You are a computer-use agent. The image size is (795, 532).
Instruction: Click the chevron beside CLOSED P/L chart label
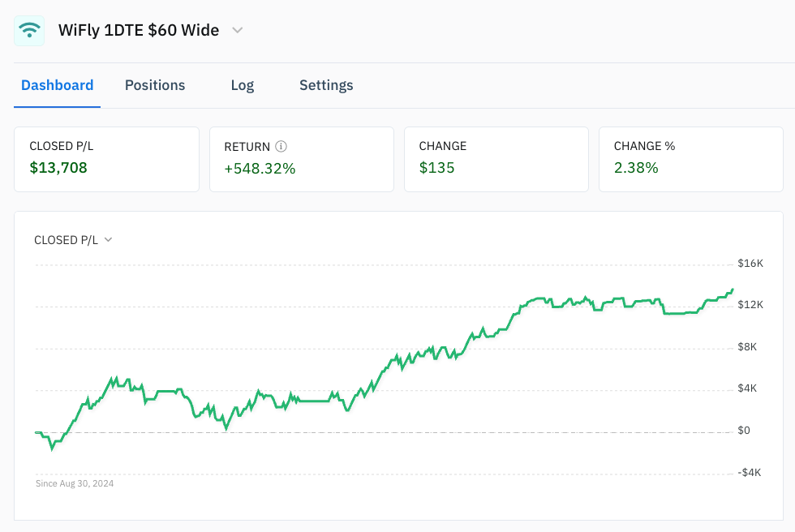tap(109, 239)
